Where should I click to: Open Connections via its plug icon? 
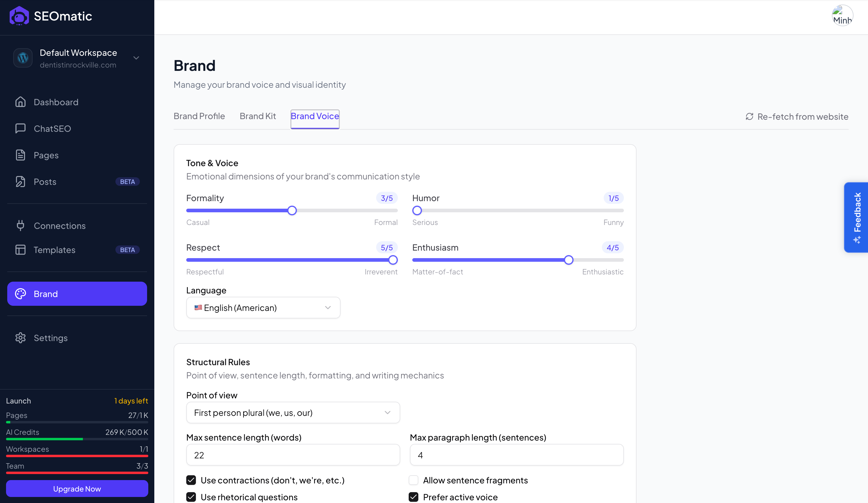tap(20, 226)
